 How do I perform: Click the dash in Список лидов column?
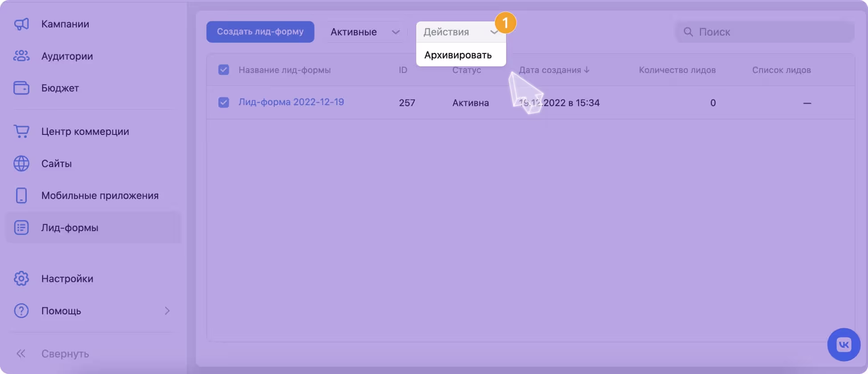coord(807,103)
